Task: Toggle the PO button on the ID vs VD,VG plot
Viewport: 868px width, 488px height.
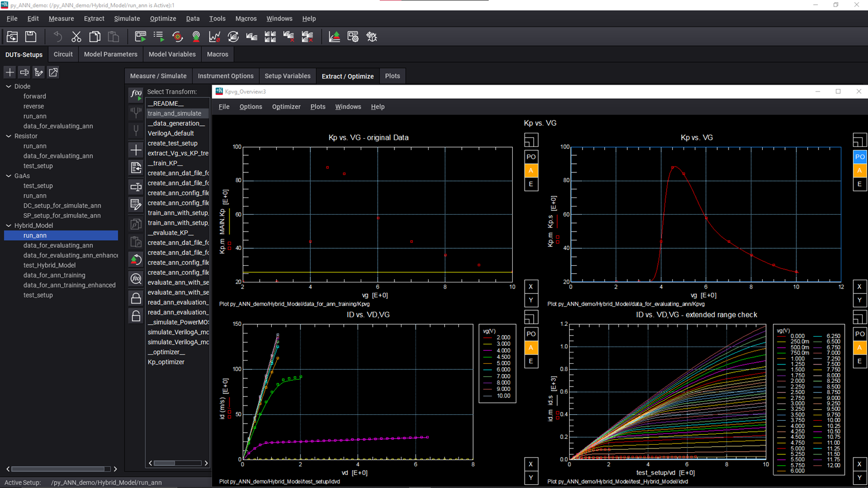Action: click(531, 333)
